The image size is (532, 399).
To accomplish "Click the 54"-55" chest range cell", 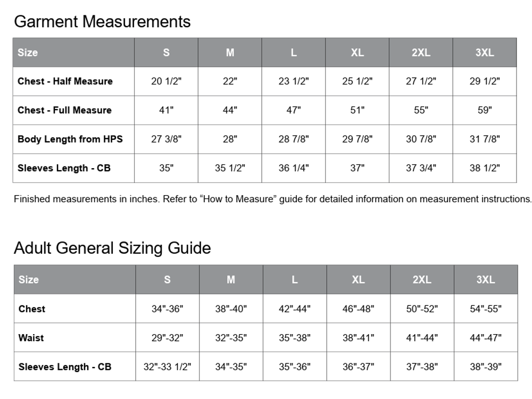I will 486,309.
